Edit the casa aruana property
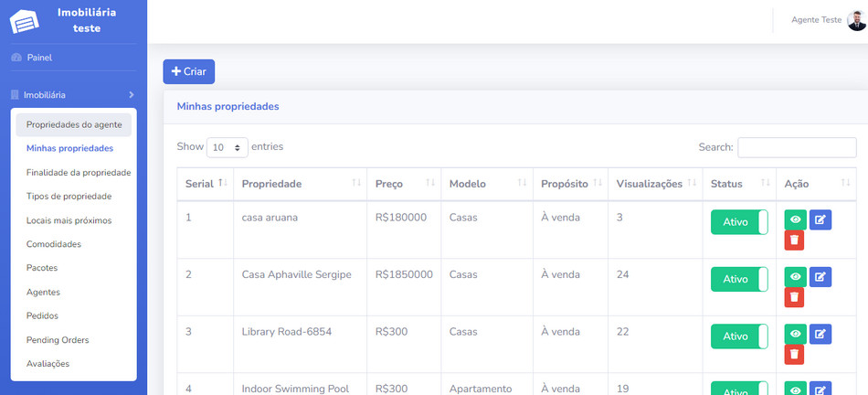This screenshot has width=868, height=395. click(x=820, y=220)
